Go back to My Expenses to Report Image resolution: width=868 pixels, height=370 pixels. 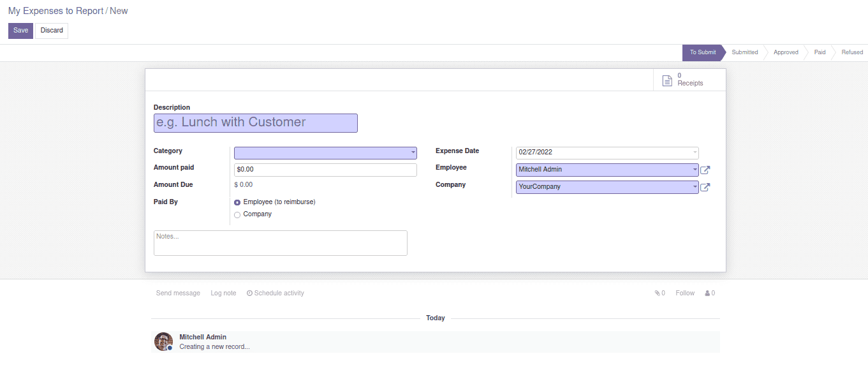(55, 11)
